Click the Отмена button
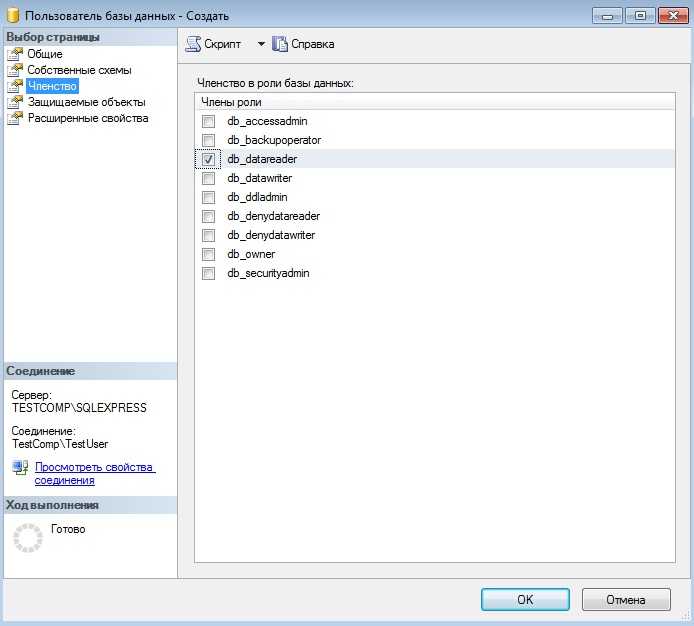Viewport: 694px width, 626px height. click(x=625, y=599)
